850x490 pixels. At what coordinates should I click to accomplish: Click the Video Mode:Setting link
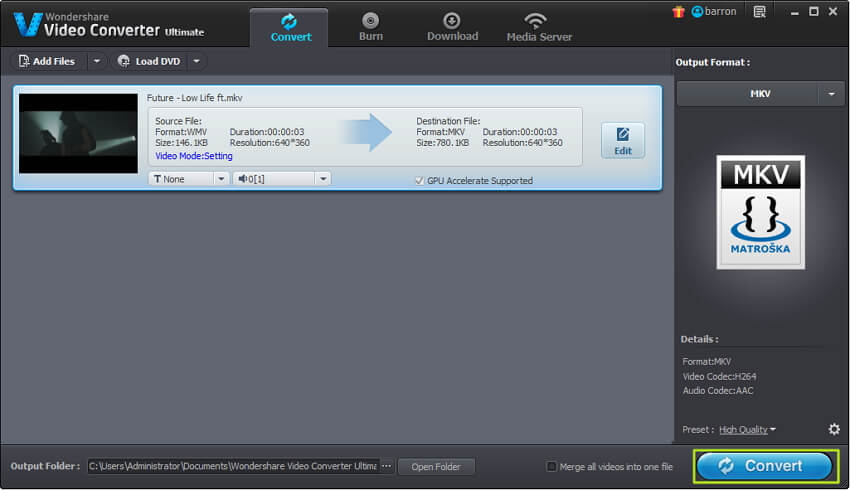click(x=194, y=156)
